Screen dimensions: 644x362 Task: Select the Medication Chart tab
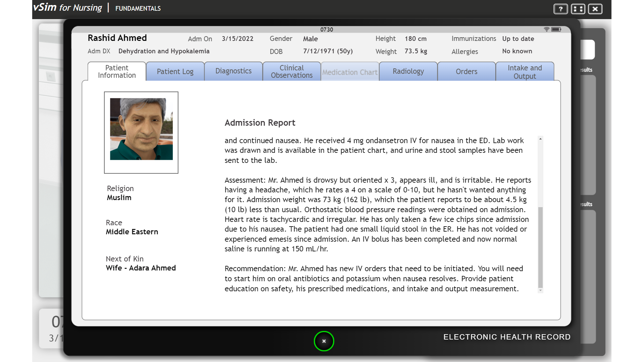tap(350, 72)
